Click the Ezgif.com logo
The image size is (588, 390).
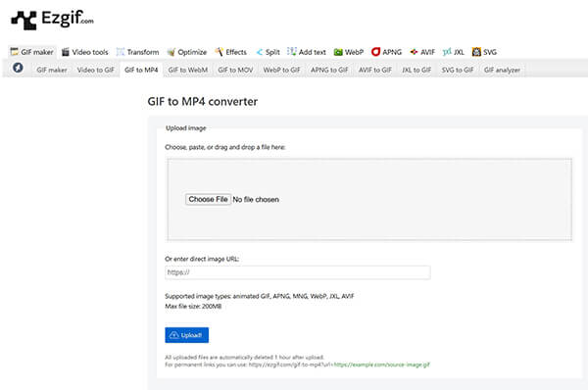tap(52, 20)
